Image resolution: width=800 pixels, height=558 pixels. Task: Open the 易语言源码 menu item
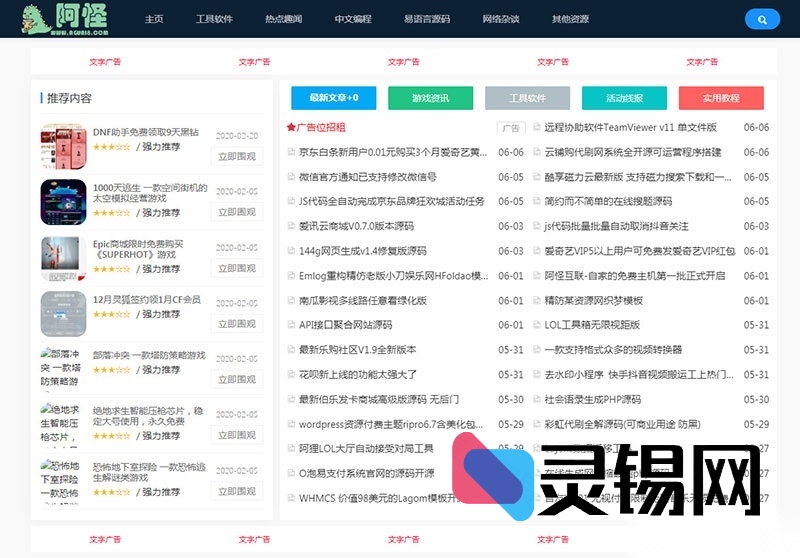tap(427, 19)
